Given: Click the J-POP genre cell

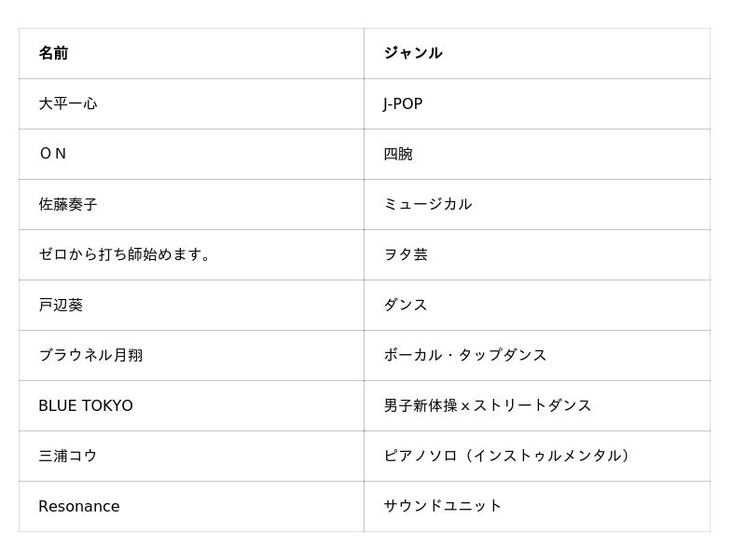Looking at the screenshot, I should 403,103.
